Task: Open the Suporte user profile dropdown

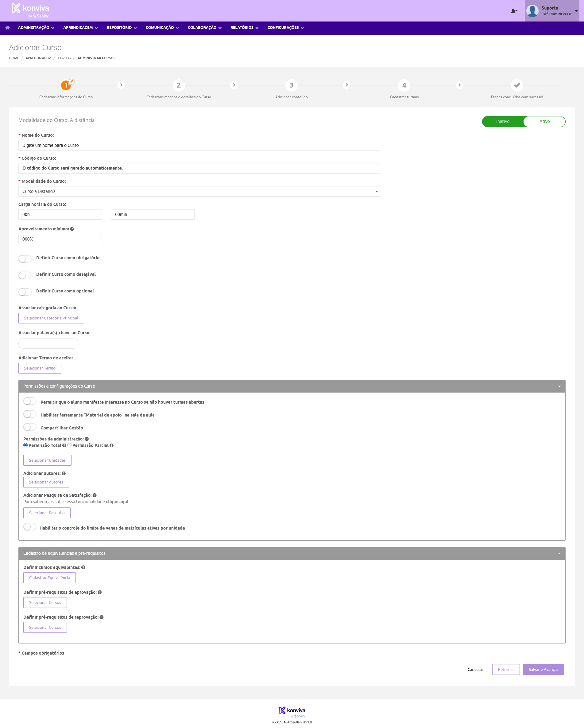Action: click(552, 11)
